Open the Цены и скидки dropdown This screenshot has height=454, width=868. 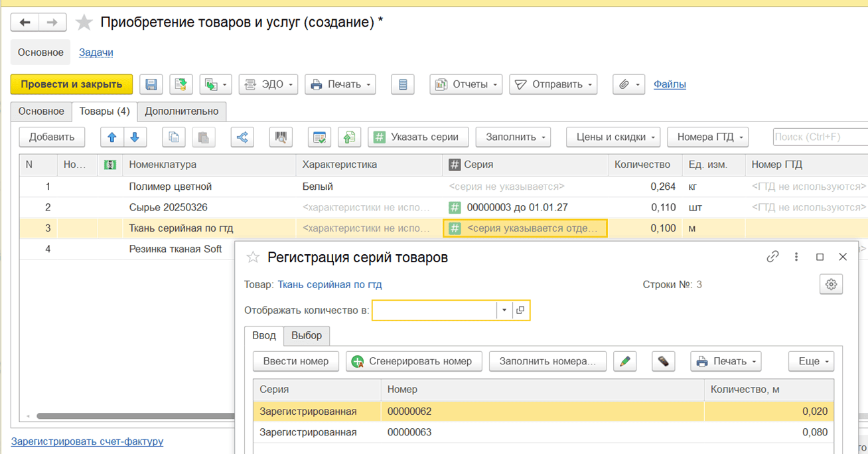(x=613, y=137)
